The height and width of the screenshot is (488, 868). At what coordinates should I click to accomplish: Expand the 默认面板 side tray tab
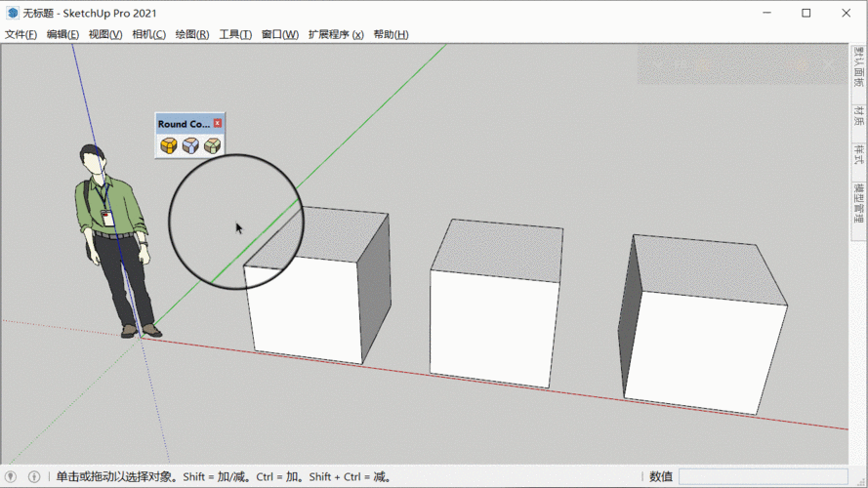858,67
